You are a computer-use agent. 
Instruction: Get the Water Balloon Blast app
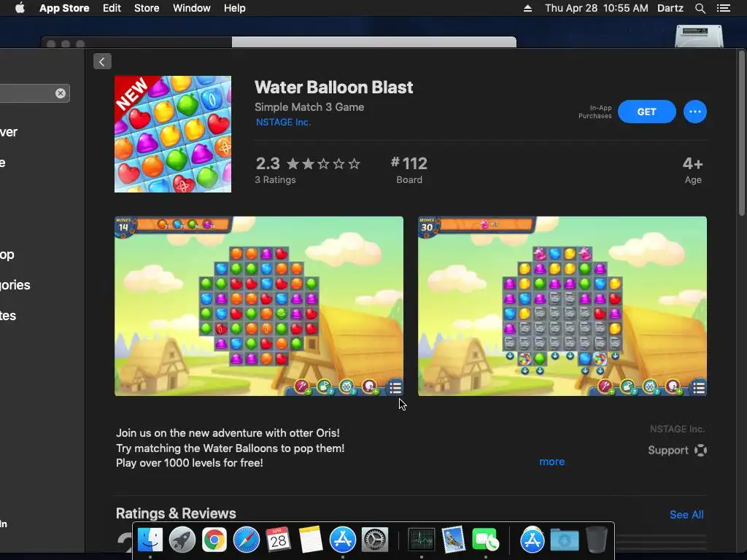(x=646, y=112)
